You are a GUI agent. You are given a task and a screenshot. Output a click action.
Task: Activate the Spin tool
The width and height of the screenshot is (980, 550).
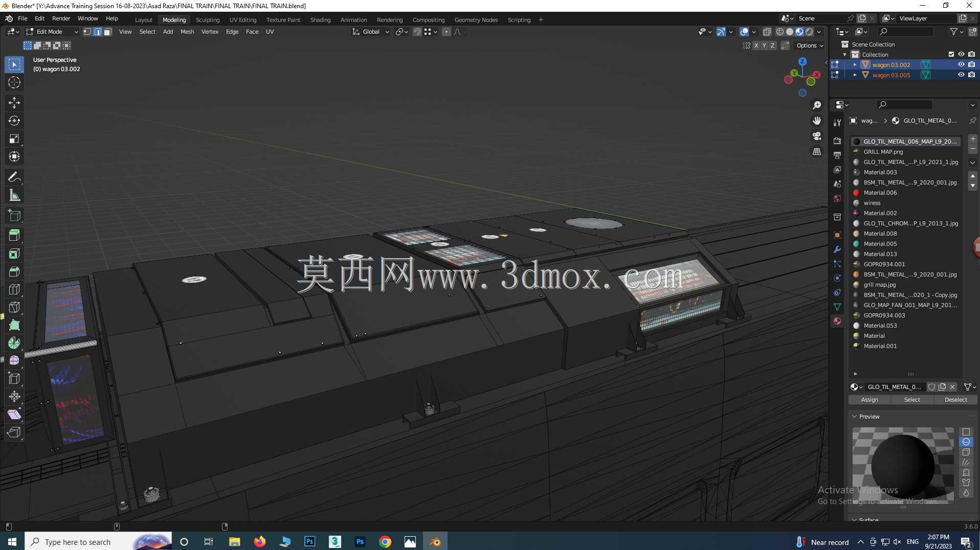click(x=14, y=343)
